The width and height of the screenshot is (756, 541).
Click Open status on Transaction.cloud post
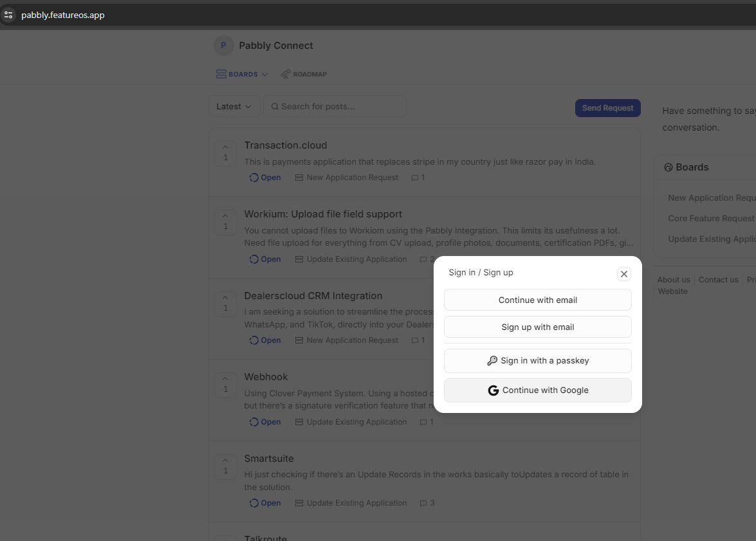tap(265, 178)
